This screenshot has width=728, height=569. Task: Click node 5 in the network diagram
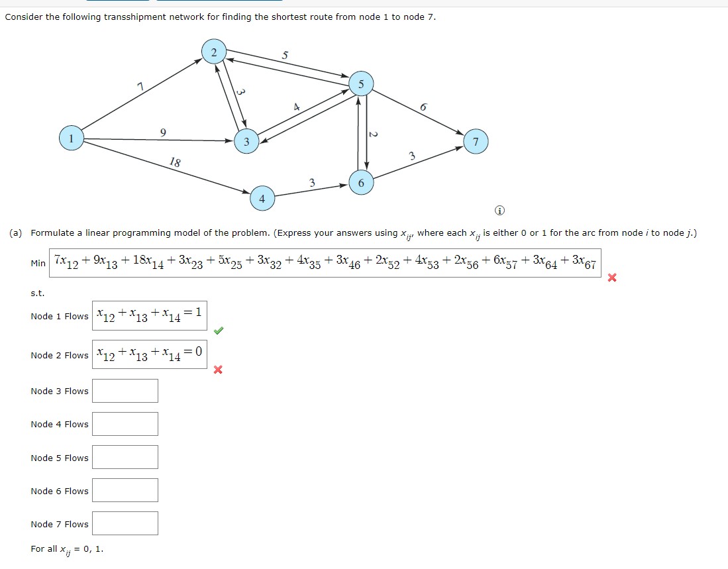tap(361, 83)
